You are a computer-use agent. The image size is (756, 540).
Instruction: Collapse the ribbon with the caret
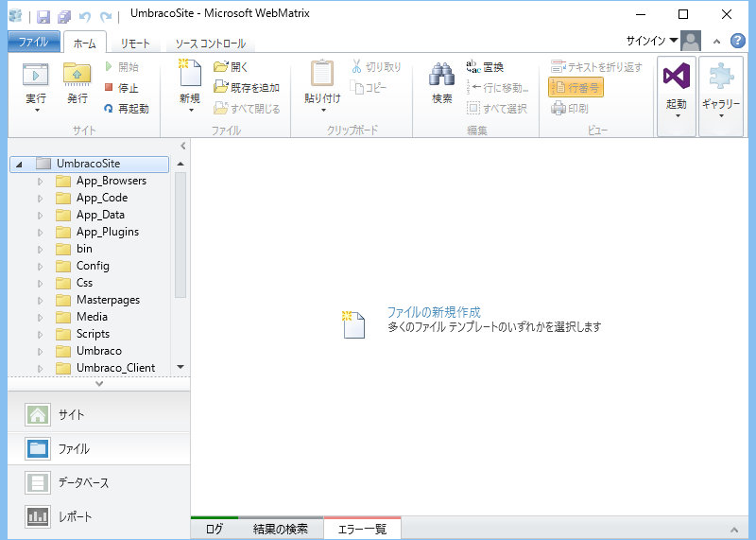(717, 42)
